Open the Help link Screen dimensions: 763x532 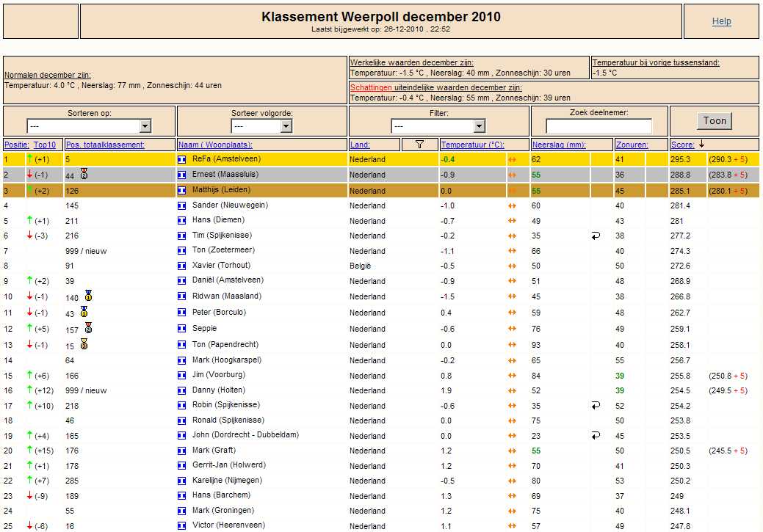point(721,21)
